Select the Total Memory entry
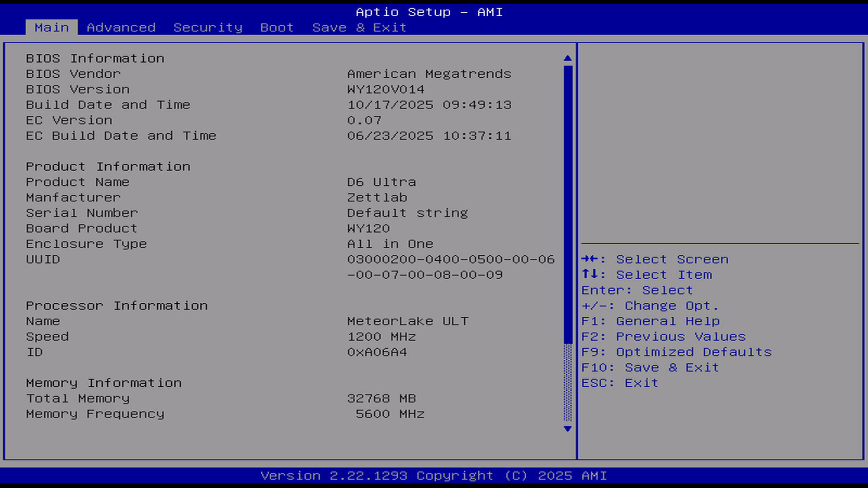 [78, 399]
